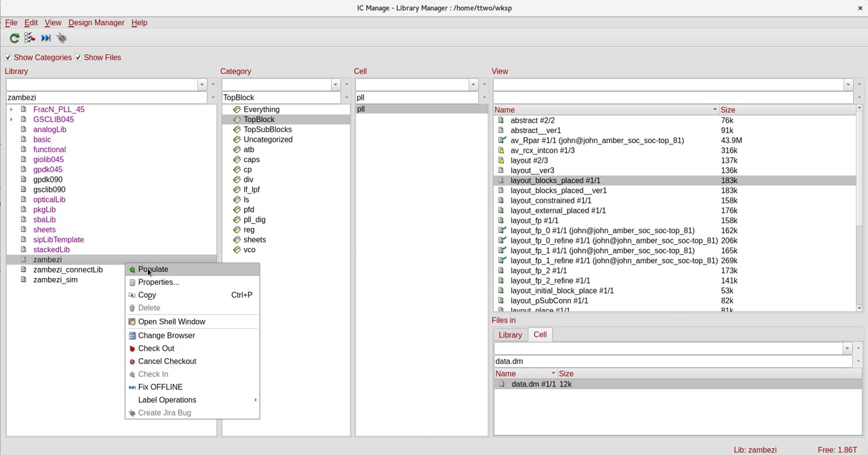Viewport: 868px width, 455px height.
Task: Click the zambezi_sim library icon
Action: [x=24, y=279]
